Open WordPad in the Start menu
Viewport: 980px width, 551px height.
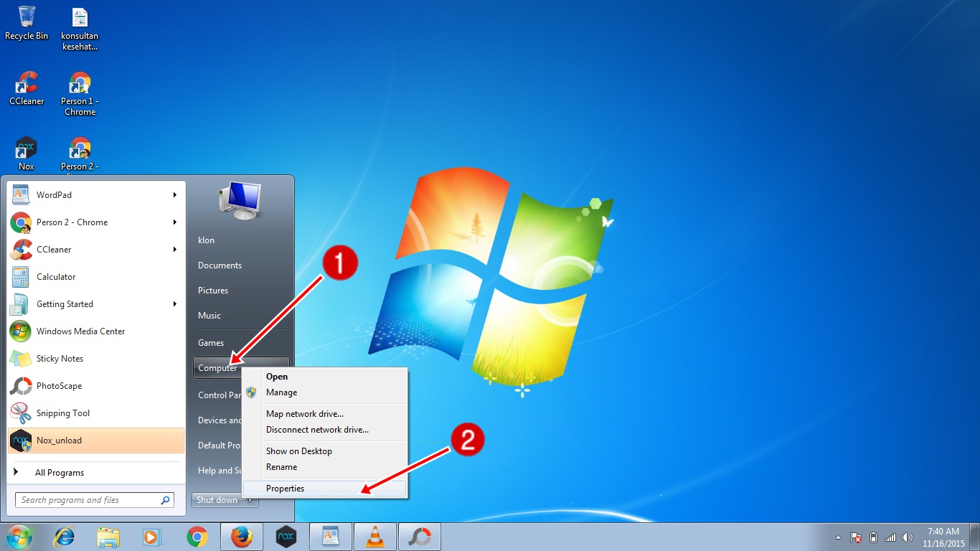pos(95,195)
